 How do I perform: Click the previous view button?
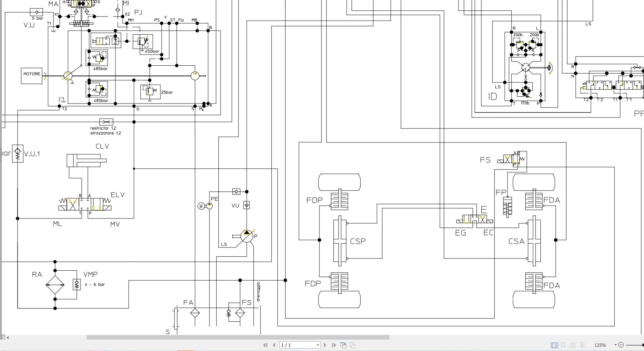[343, 345]
